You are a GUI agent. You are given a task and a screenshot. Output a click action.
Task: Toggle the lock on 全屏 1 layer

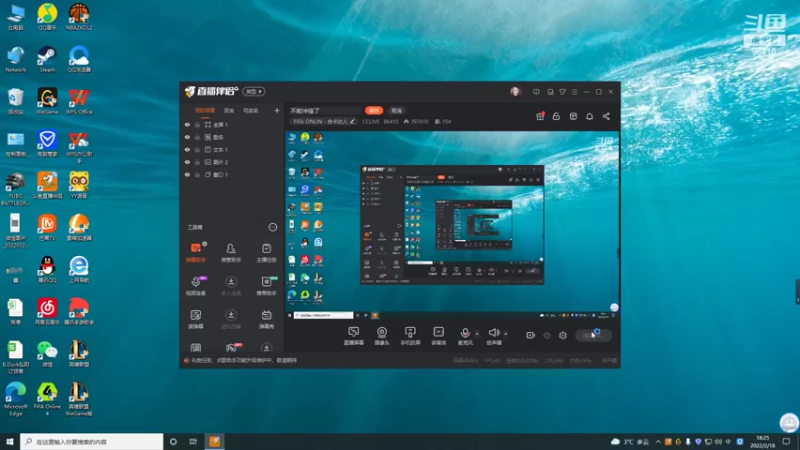tap(197, 124)
